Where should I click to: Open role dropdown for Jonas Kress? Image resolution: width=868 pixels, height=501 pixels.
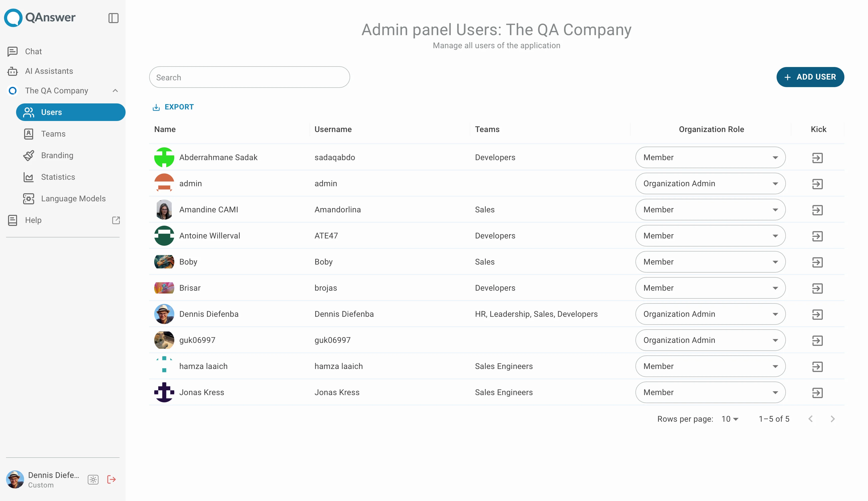(x=710, y=392)
